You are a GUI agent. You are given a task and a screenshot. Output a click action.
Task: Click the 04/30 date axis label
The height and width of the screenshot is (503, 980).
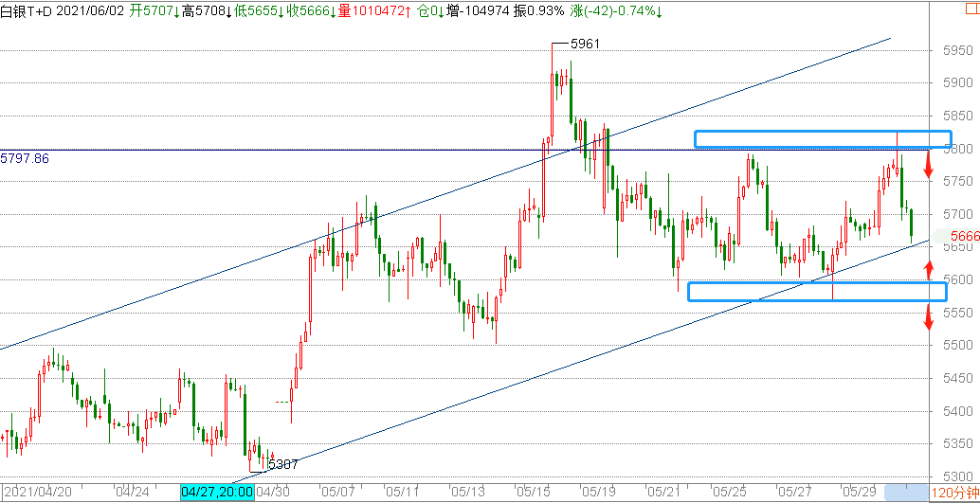click(273, 493)
